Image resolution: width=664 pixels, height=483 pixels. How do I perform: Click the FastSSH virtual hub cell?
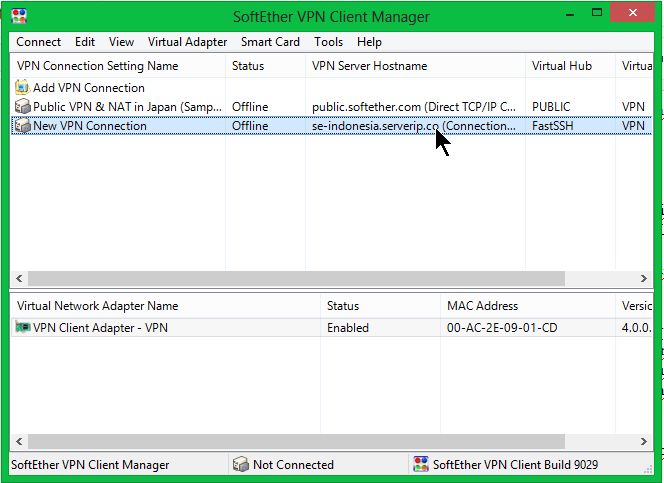(x=553, y=126)
